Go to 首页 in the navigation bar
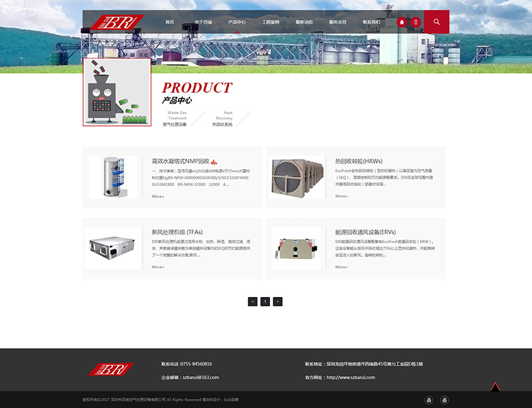532x408 pixels. click(x=170, y=22)
